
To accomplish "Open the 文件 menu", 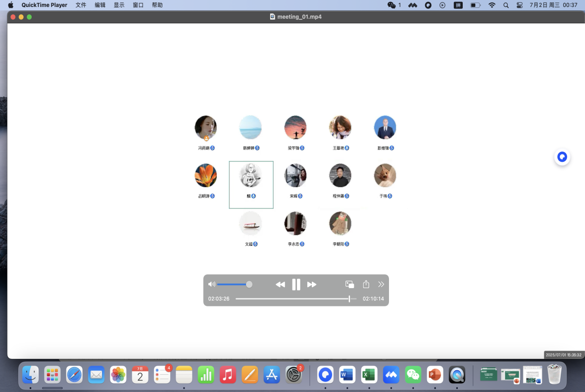I will [x=81, y=5].
